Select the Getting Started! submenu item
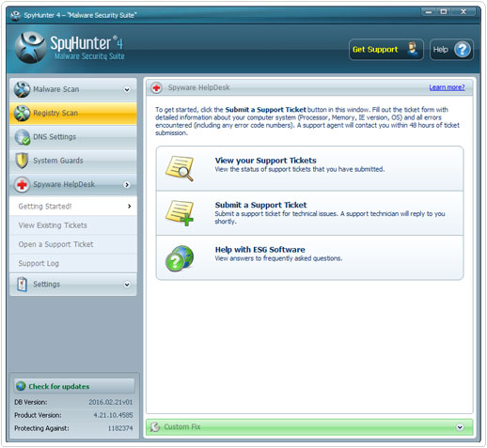 coord(73,206)
